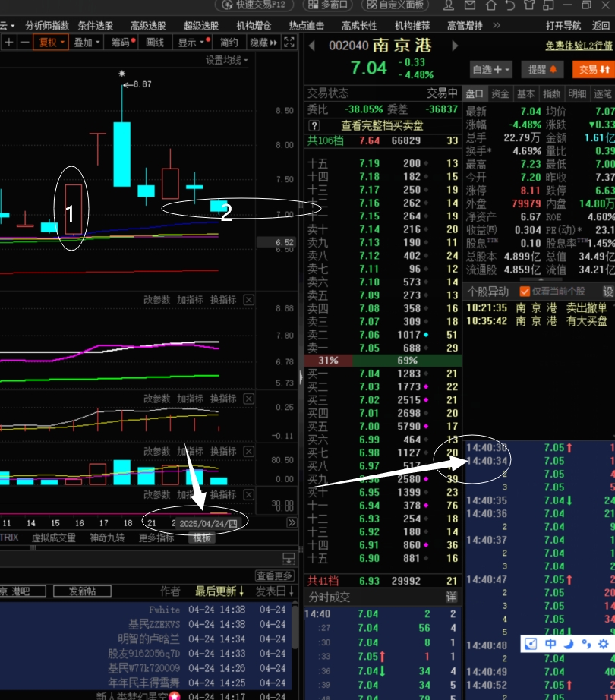
Task: Toggle 画线 drawing tools
Action: click(x=155, y=43)
